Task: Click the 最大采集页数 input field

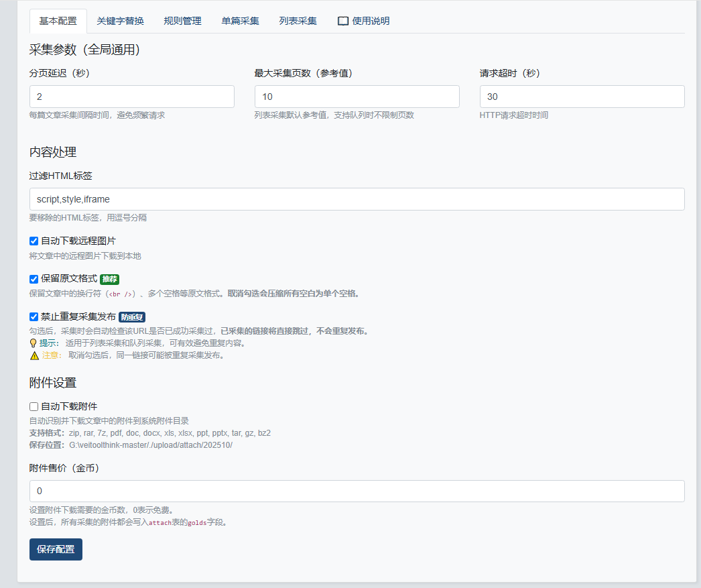Action: click(x=357, y=97)
